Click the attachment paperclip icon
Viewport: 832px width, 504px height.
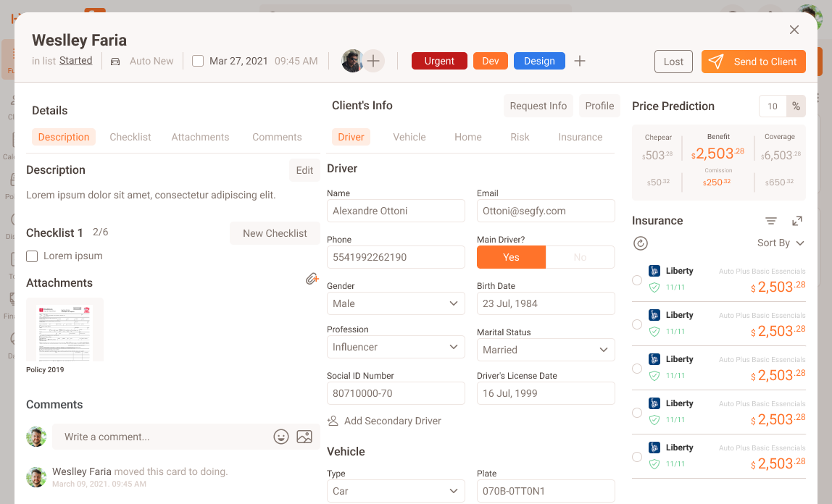(x=312, y=279)
